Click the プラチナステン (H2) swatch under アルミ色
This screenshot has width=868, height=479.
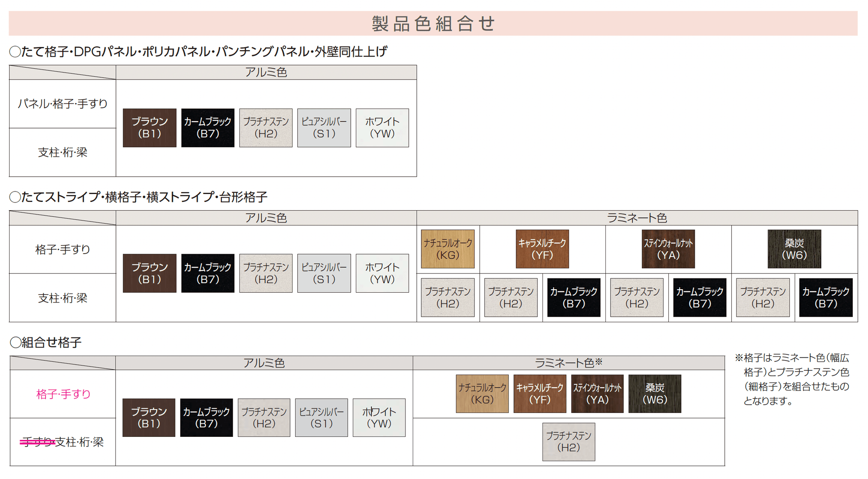[x=266, y=127]
